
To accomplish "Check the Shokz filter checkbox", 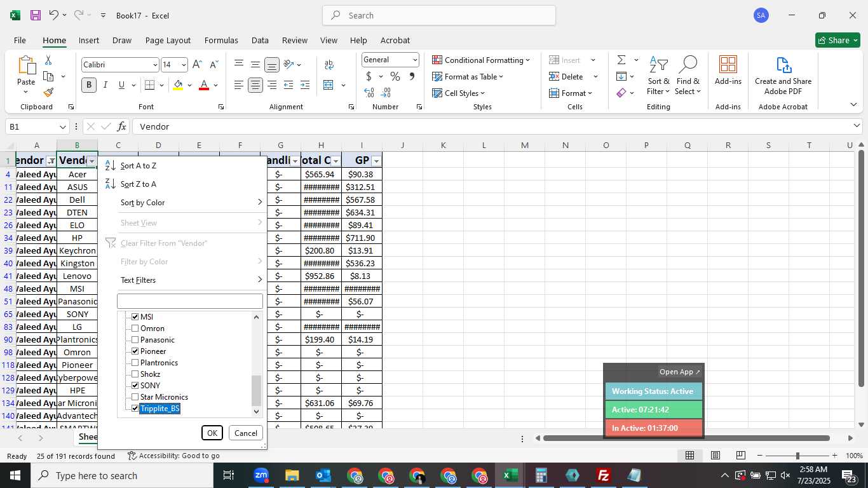I will click(135, 374).
